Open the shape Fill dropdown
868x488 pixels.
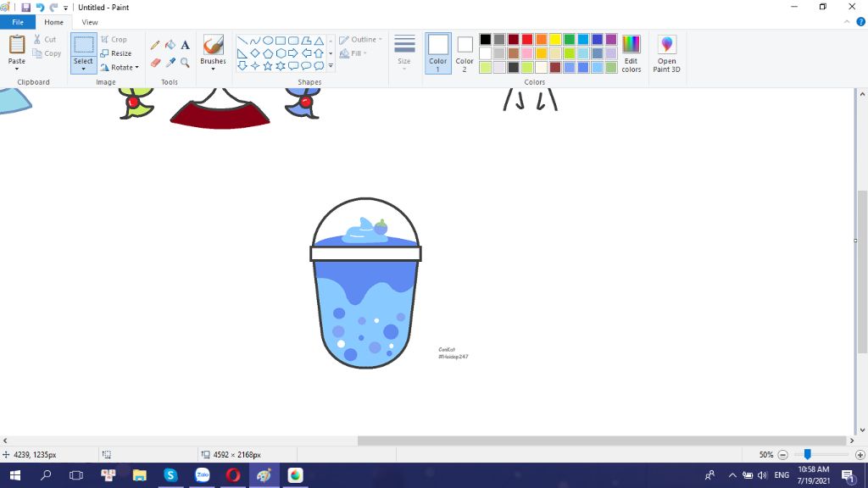(353, 53)
